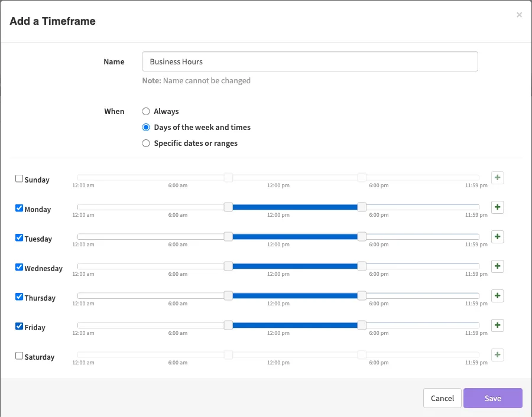Select Specific dates or ranges option
532x417 pixels.
146,143
